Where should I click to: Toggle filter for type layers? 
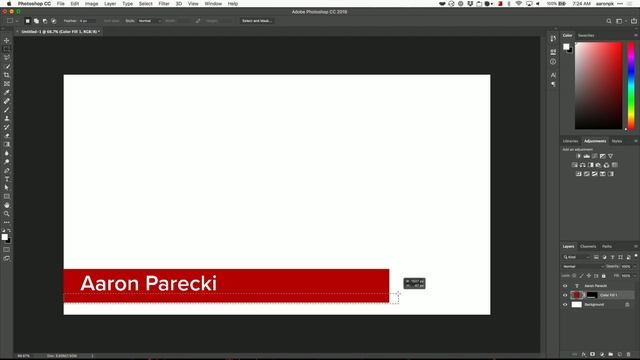point(612,257)
